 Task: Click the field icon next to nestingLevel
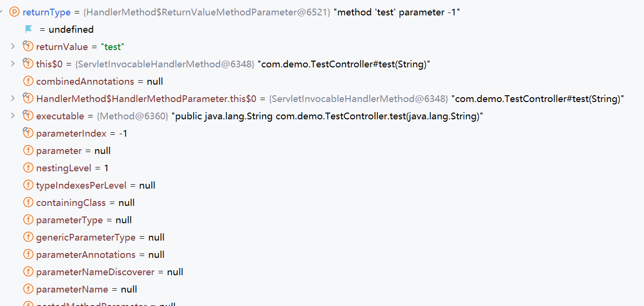28,167
